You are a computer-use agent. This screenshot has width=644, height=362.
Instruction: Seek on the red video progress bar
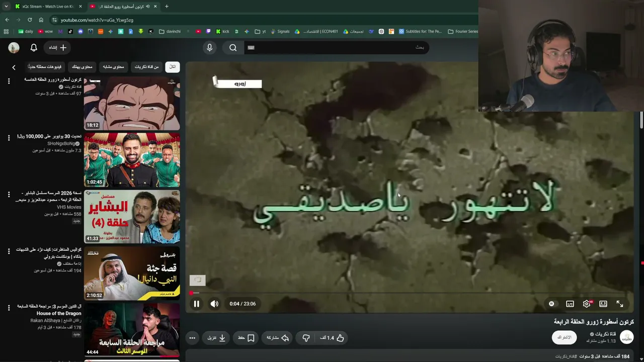412,293
